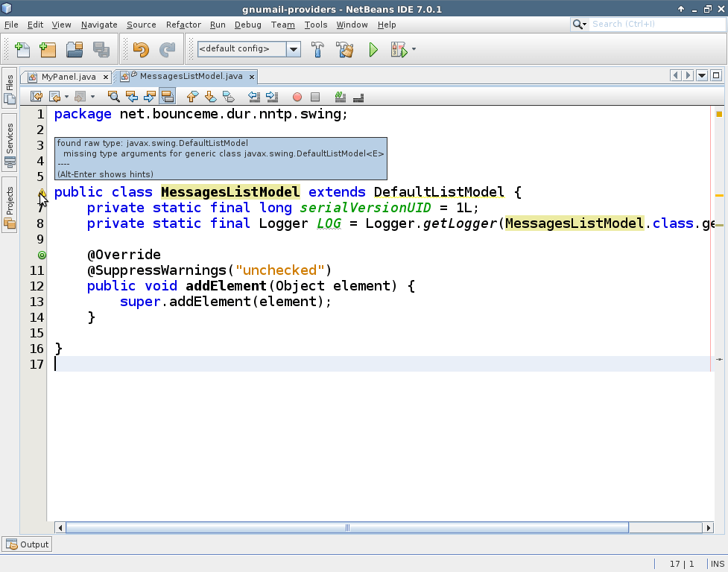Maximize the editor window button
This screenshot has height=572, width=728.
(x=716, y=76)
